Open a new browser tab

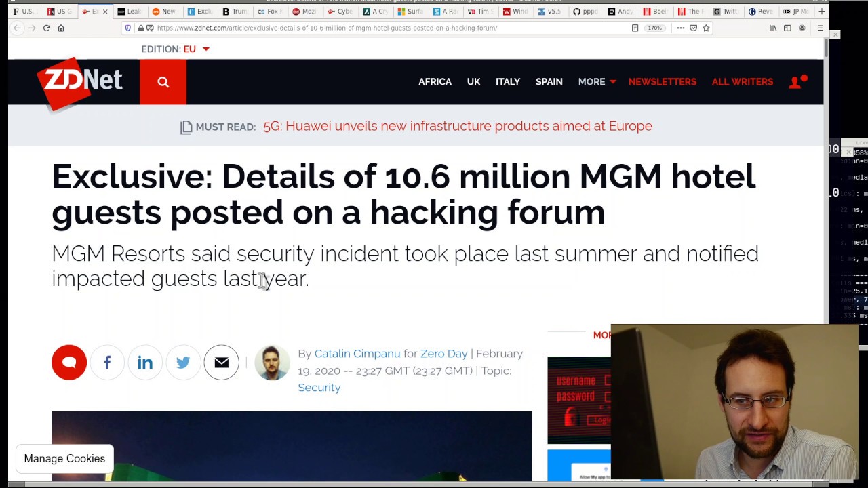pyautogui.click(x=822, y=12)
